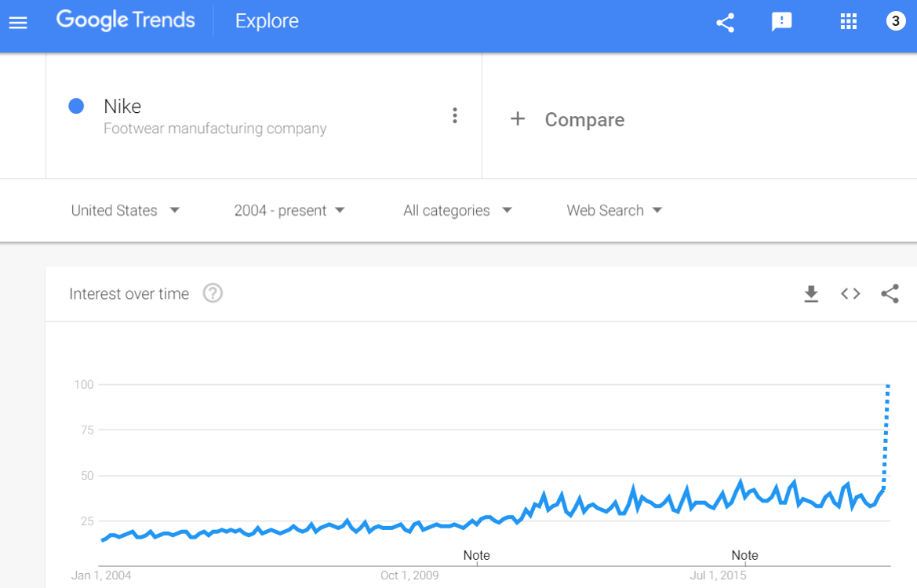
Task: Open Nike term more options menu
Action: click(455, 116)
